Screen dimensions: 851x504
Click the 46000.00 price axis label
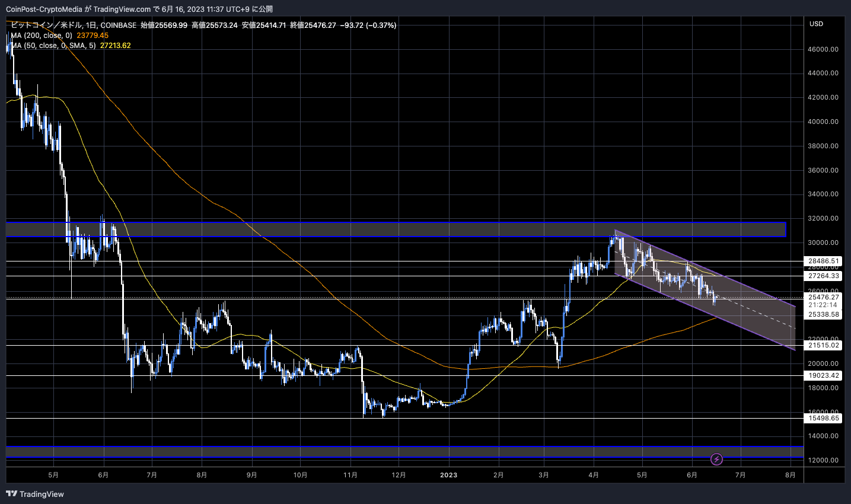(x=823, y=49)
